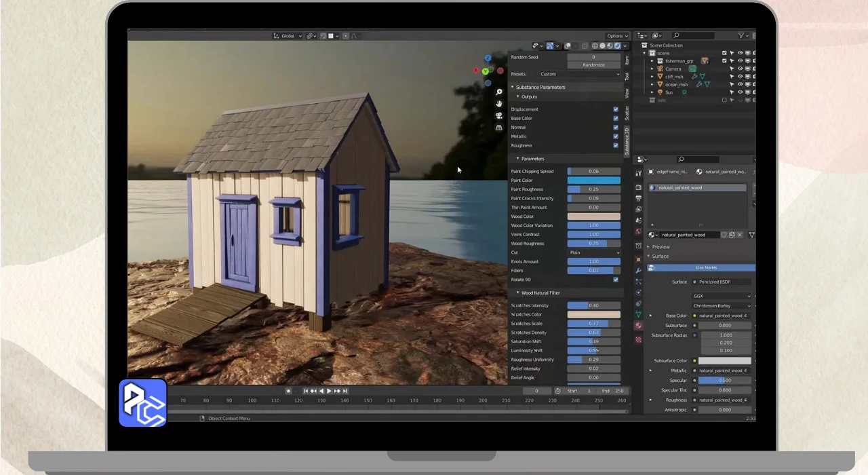Select rendered viewport shading mode icon

(x=616, y=46)
